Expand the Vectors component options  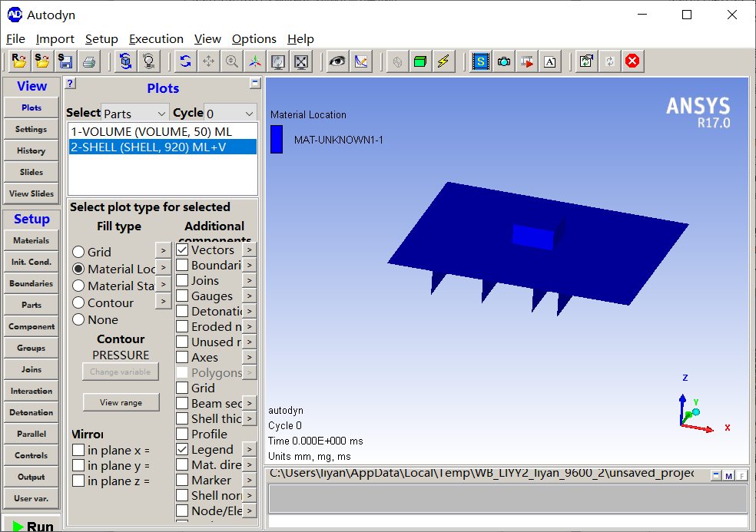248,249
